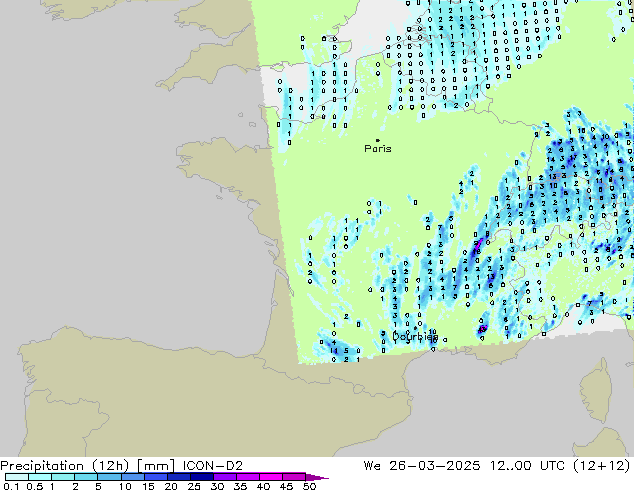Select the 20–25 mm legend color swatch
Viewport: 634px width, 490px height.
point(179,477)
